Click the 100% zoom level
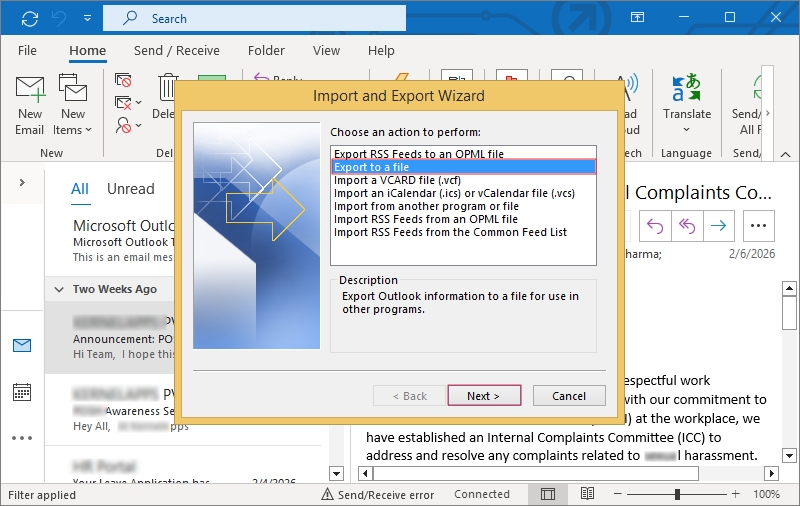Image resolution: width=800 pixels, height=506 pixels. coord(766,494)
